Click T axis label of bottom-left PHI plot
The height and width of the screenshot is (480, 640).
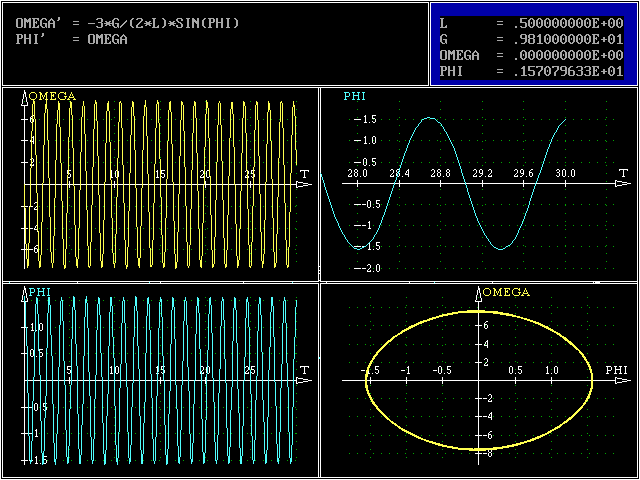304,370
